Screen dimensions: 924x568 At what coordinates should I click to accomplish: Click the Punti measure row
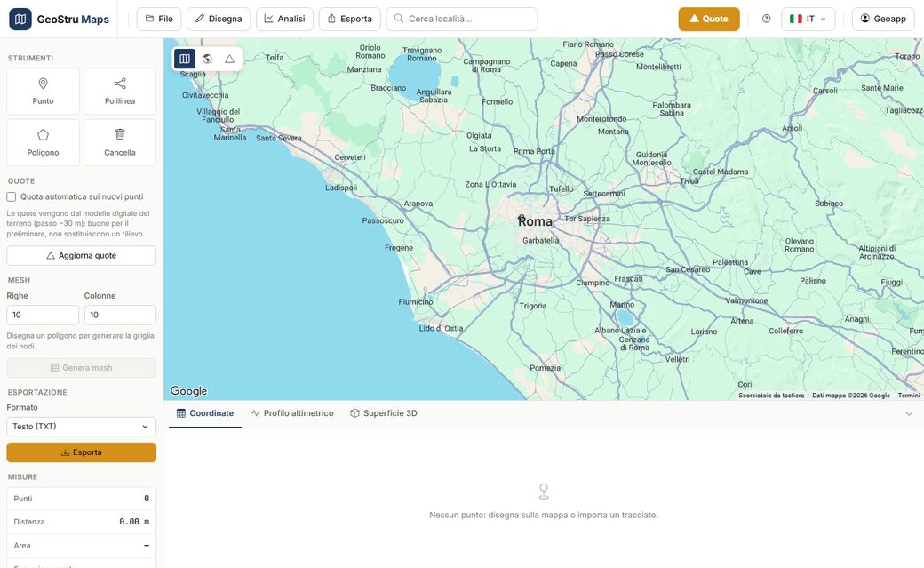coord(82,499)
